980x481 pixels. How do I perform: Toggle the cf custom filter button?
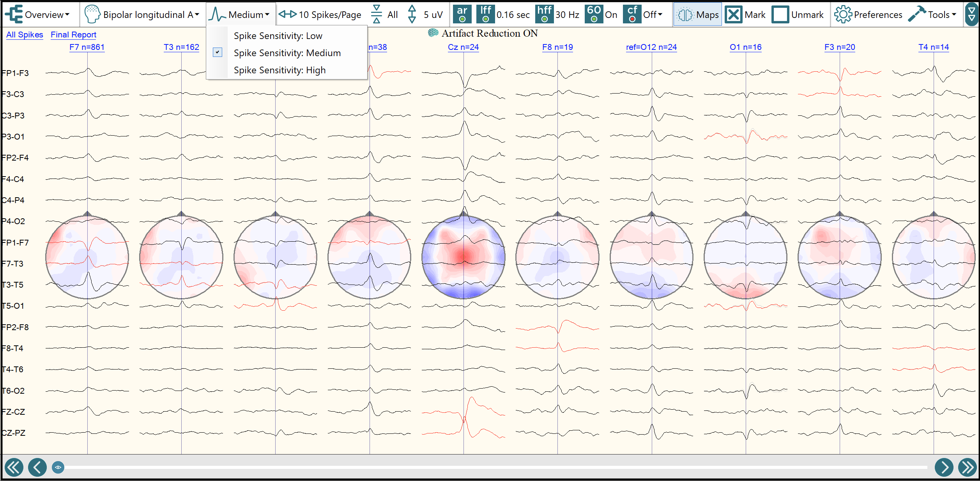(632, 14)
